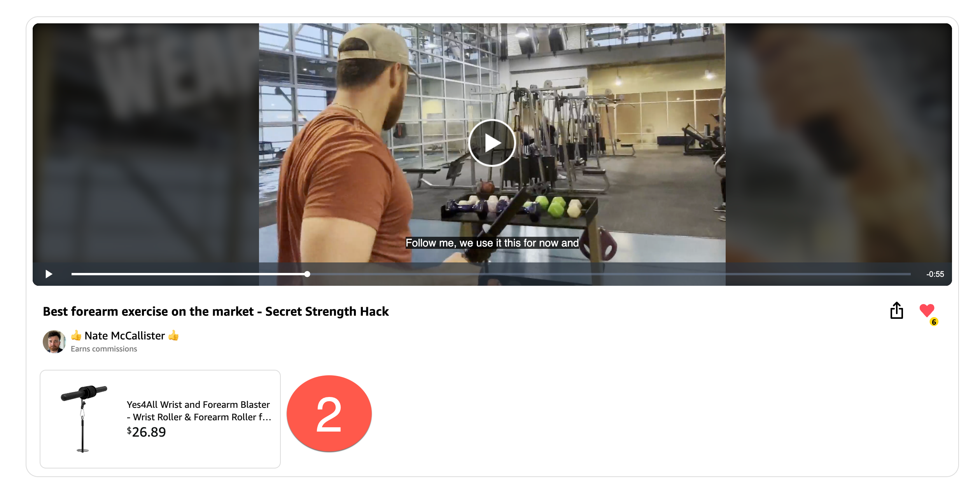Screen dimensions: 980x486
Task: Click the thumbs up emoji after McCallister
Action: click(x=173, y=335)
